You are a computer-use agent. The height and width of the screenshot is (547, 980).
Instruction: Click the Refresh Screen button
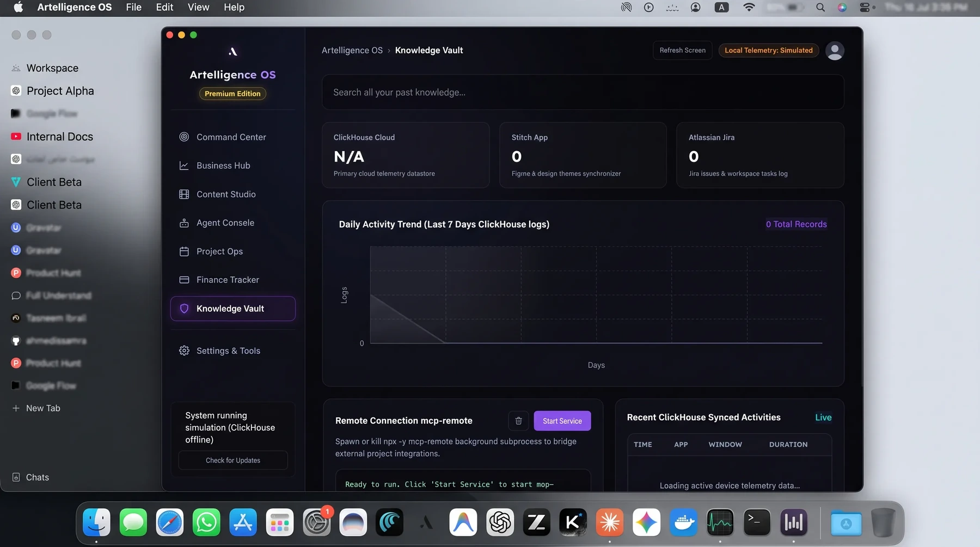point(682,51)
